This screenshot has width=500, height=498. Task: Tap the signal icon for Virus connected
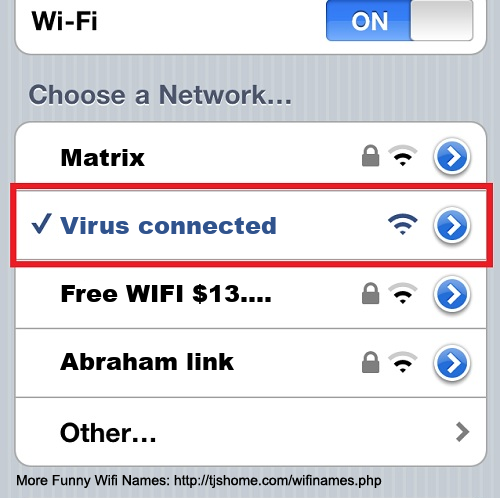click(x=403, y=224)
